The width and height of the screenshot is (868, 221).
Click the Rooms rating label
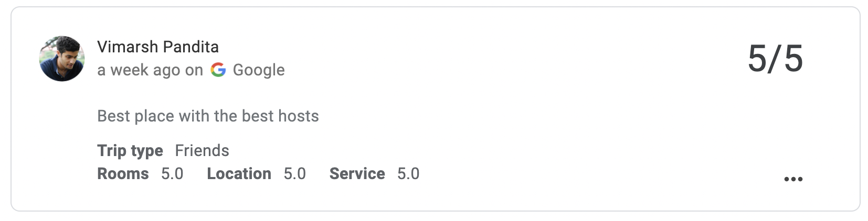[123, 174]
